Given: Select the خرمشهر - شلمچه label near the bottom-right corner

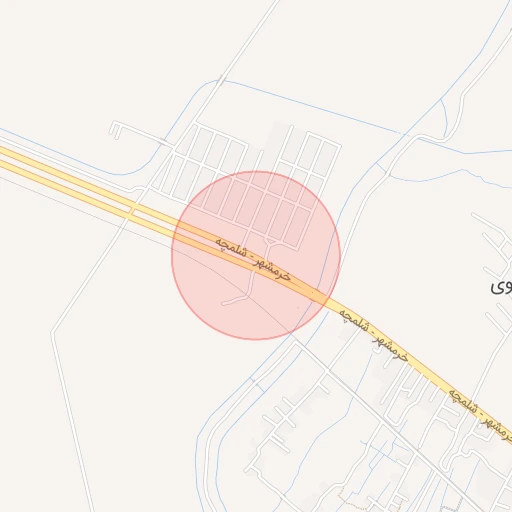Looking at the screenshot, I should (481, 415).
